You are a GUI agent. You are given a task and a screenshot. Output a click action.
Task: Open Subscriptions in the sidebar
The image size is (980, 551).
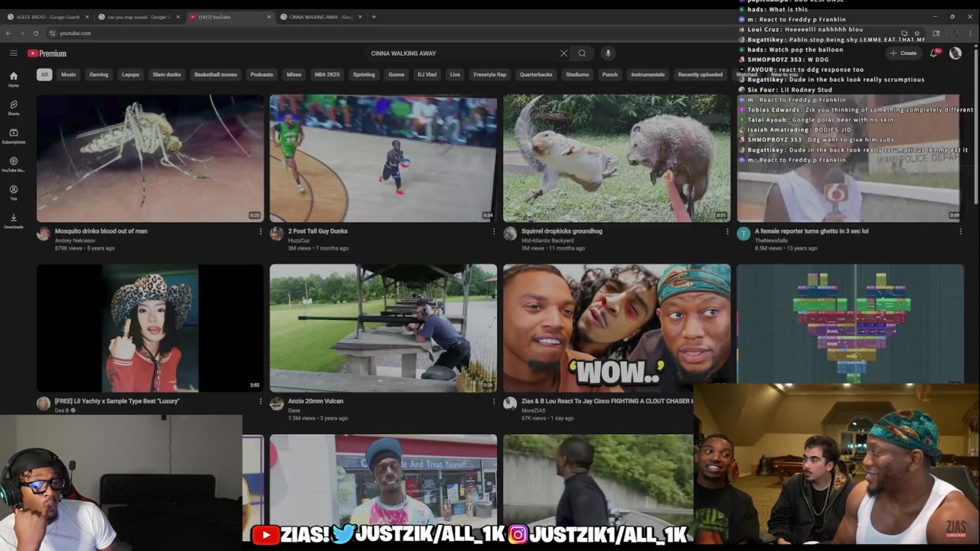coord(13,136)
